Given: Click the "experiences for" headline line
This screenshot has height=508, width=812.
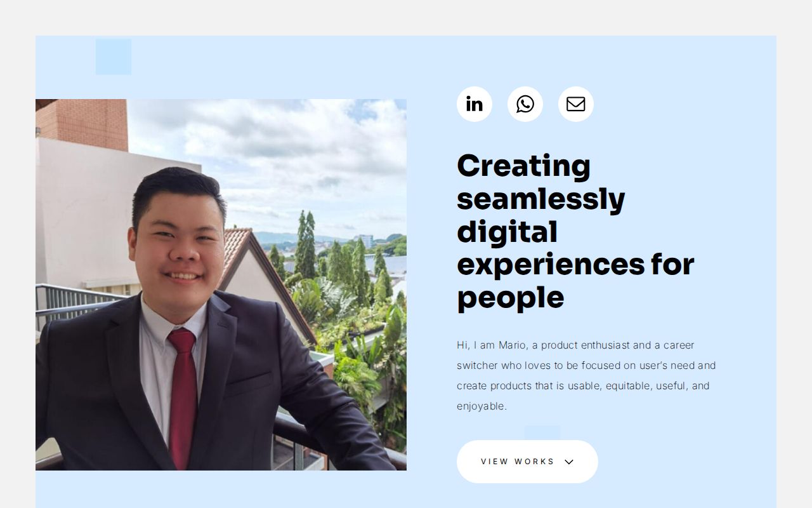Looking at the screenshot, I should click(575, 265).
